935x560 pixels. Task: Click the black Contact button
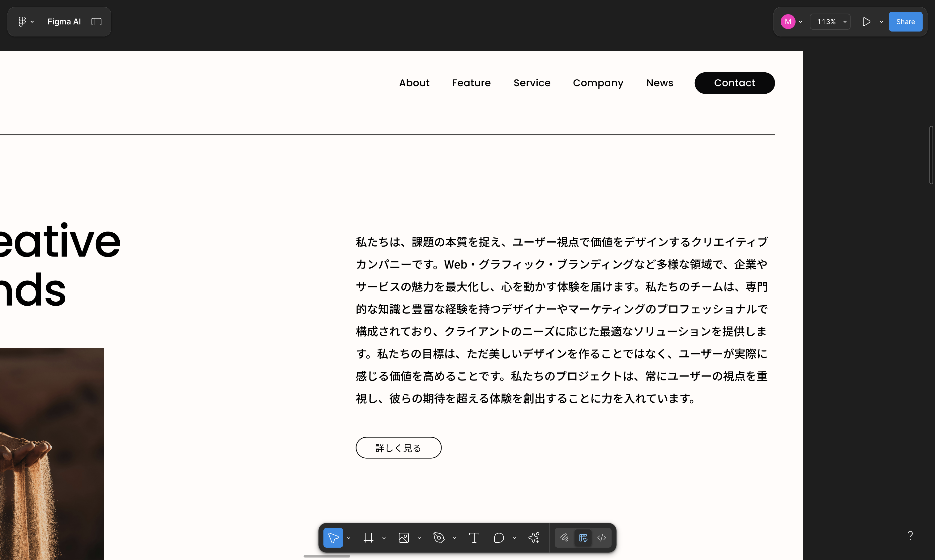pos(735,83)
